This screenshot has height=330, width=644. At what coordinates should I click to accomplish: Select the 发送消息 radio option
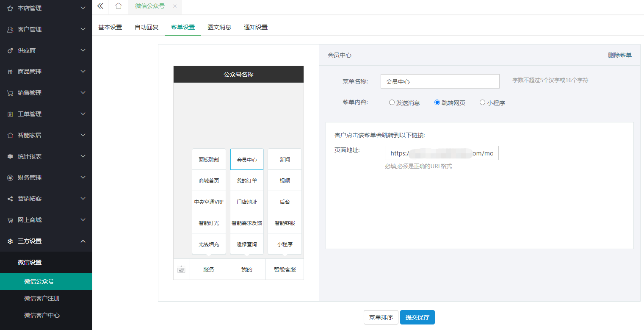[x=392, y=103]
